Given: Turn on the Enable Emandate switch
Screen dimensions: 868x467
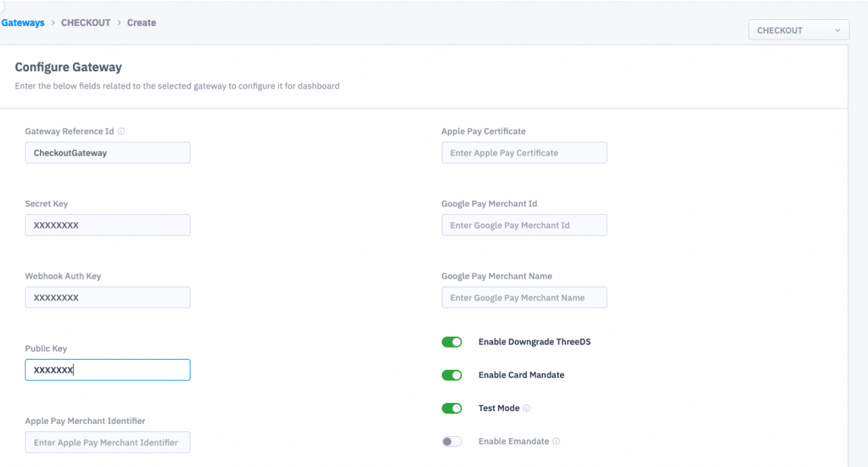Looking at the screenshot, I should (x=451, y=442).
